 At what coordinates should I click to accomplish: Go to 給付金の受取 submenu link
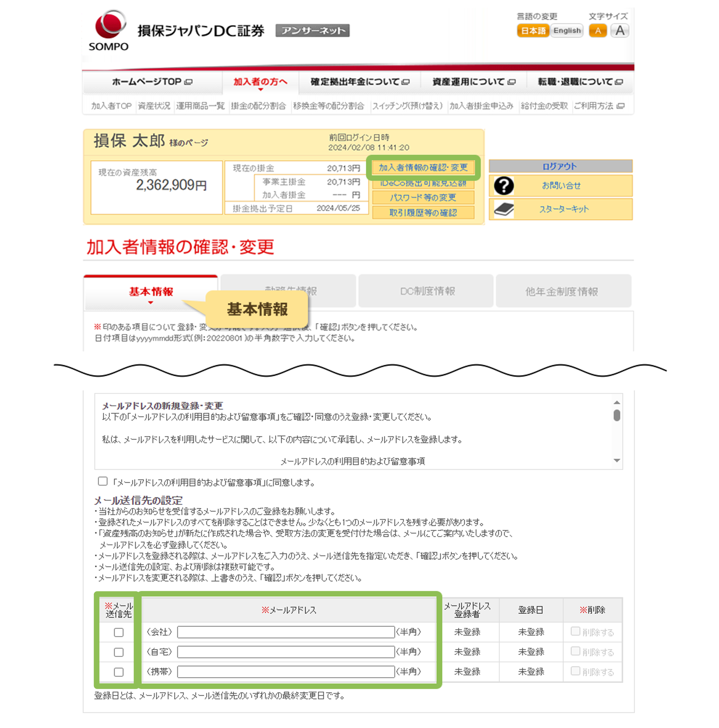point(544,106)
